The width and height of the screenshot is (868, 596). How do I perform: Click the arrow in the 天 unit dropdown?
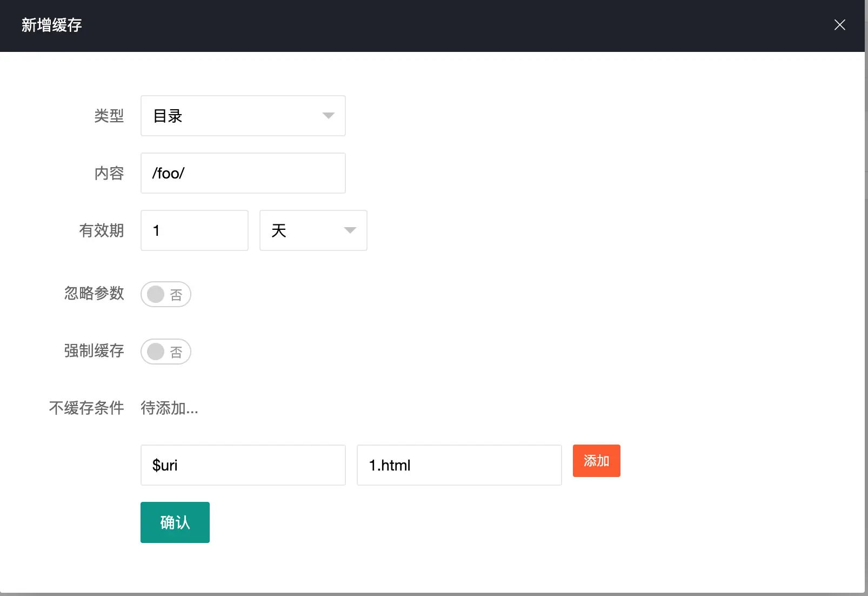point(350,230)
